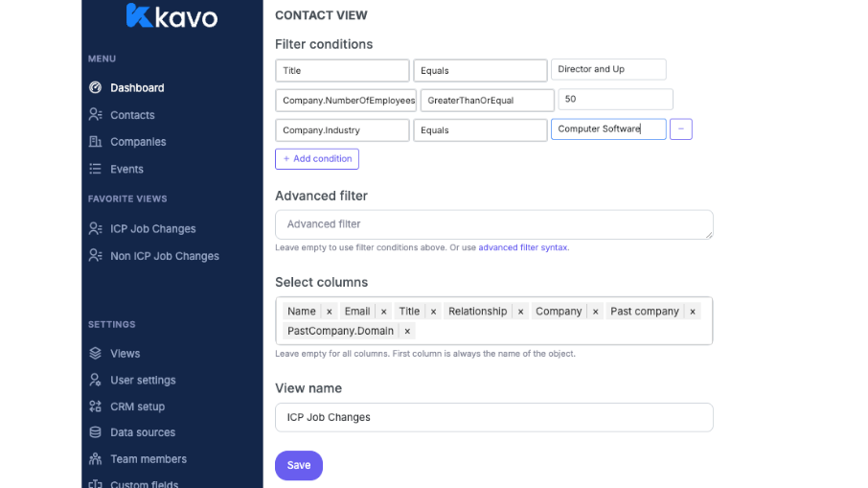Remove the Company.Industry filter condition

pos(680,129)
